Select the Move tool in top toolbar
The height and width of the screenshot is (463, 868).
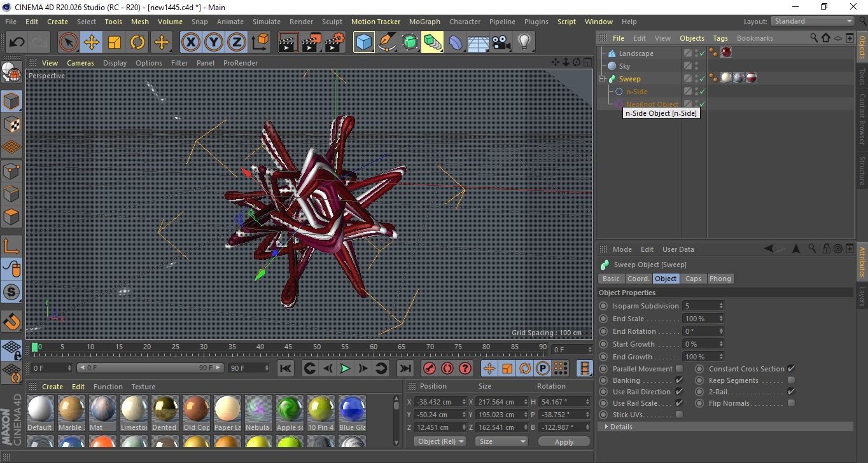92,43
